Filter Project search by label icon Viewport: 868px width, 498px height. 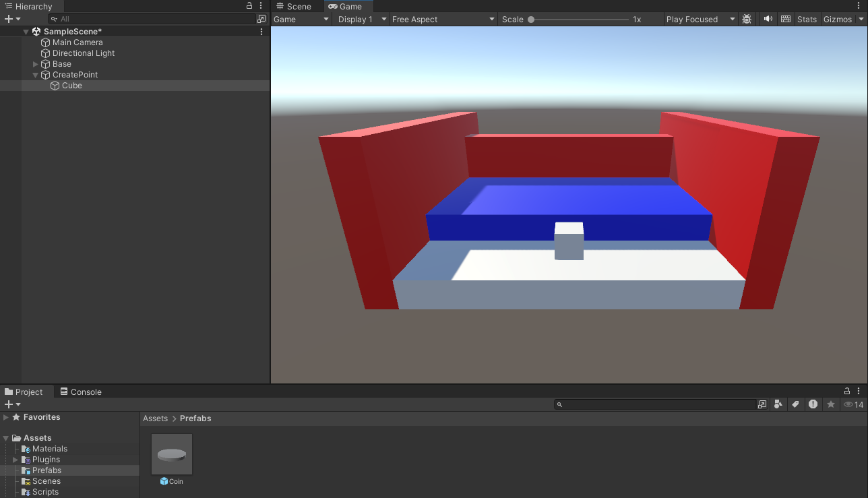796,404
